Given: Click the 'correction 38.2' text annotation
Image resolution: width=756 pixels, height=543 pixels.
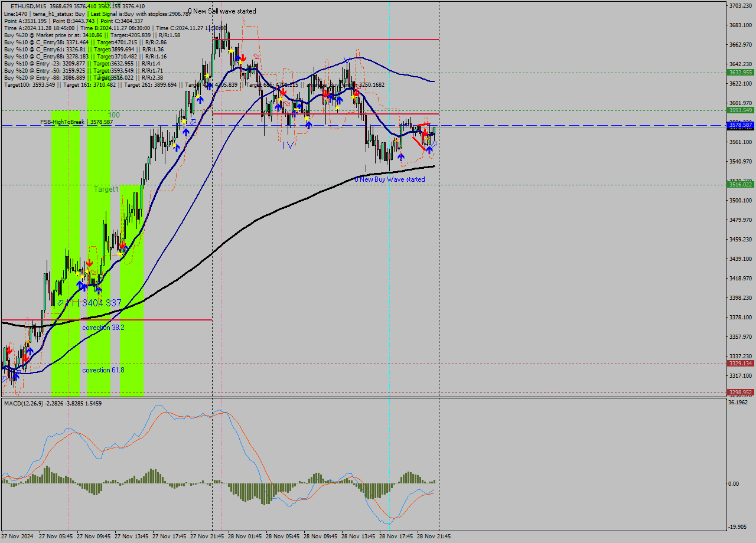Looking at the screenshot, I should tap(103, 326).
